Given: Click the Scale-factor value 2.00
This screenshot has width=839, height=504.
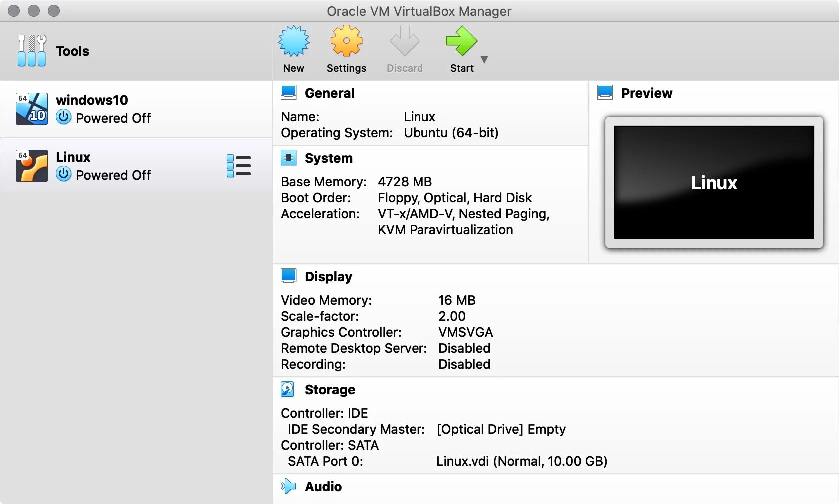Looking at the screenshot, I should pos(452,316).
